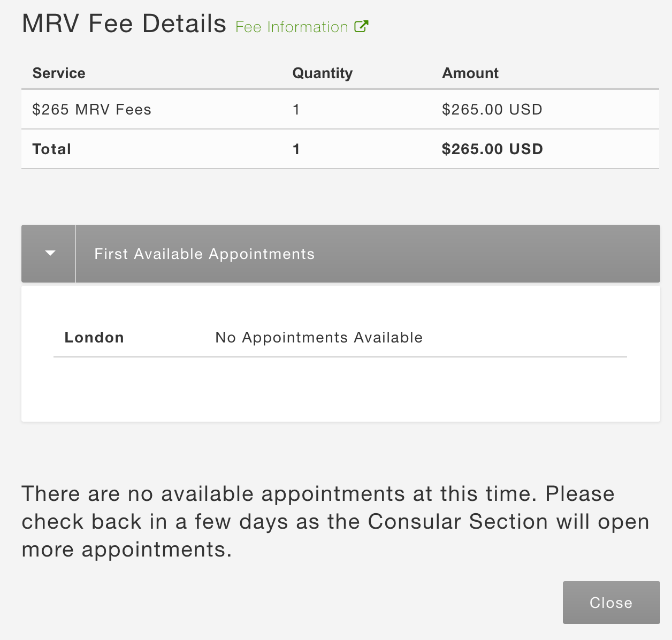Screen dimensions: 672x640
Task: Click the No Appointments Available text
Action: pyautogui.click(x=319, y=338)
